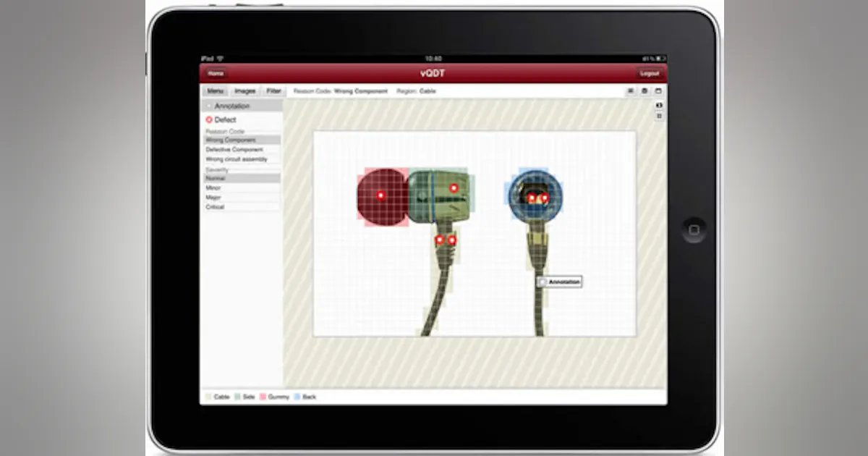Choose Wrong circuit assembly reason code
The height and width of the screenshot is (456, 868).
(x=242, y=159)
